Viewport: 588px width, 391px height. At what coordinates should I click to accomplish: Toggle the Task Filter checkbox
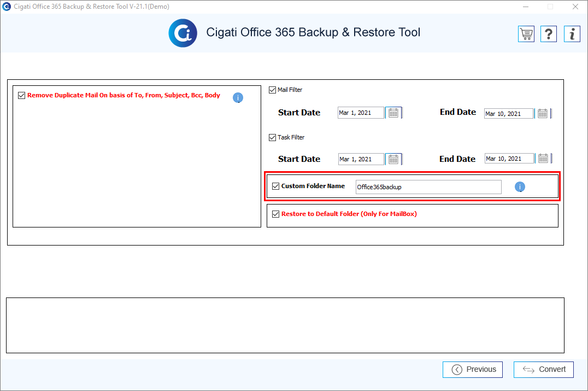(273, 137)
